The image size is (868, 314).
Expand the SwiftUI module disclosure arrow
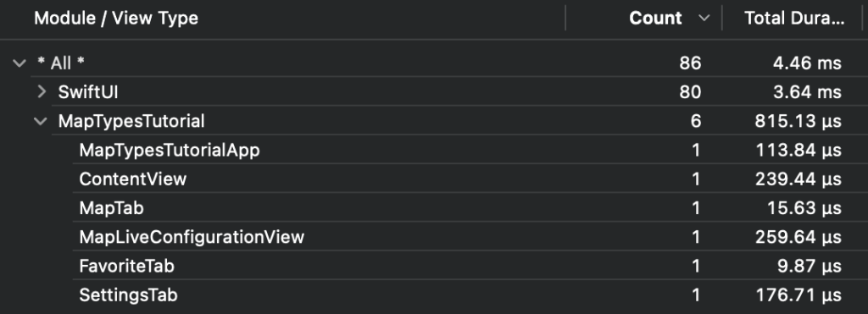[42, 91]
